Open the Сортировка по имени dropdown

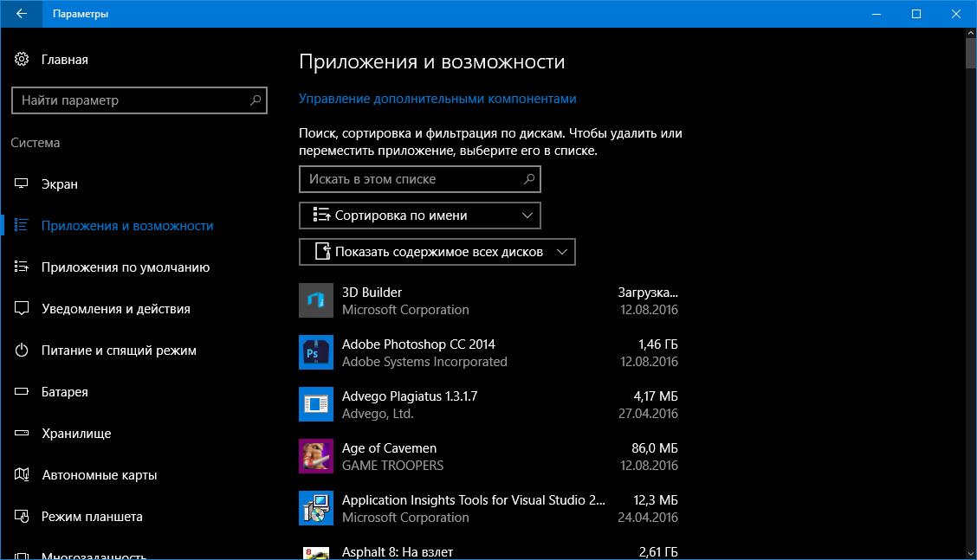tap(420, 216)
